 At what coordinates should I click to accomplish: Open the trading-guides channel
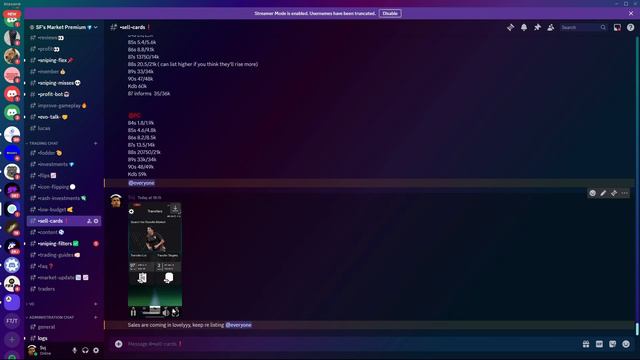[64, 255]
